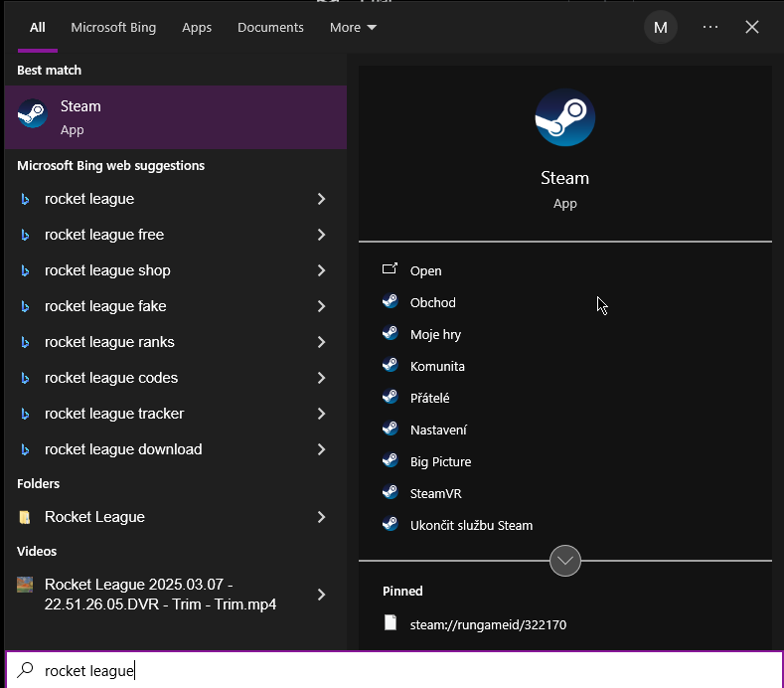Expand the rocket league shop suggestion arrow

(x=322, y=270)
